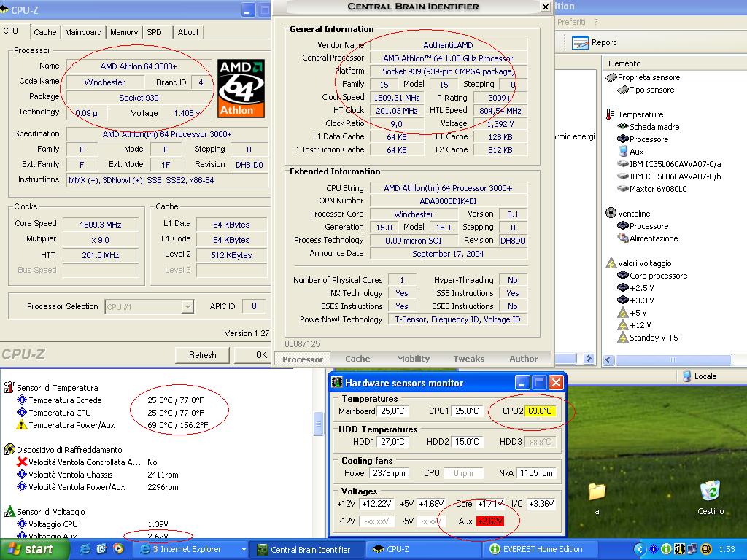Click the Locale status bar entry
This screenshot has height=560, width=747.
700,376
